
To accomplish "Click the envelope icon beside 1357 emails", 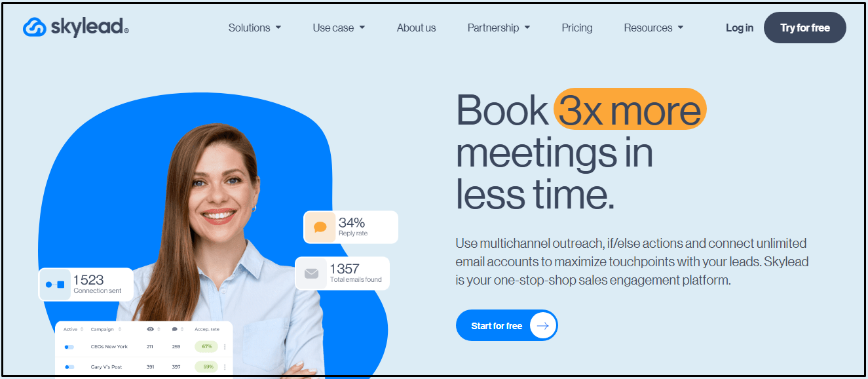I will click(312, 273).
